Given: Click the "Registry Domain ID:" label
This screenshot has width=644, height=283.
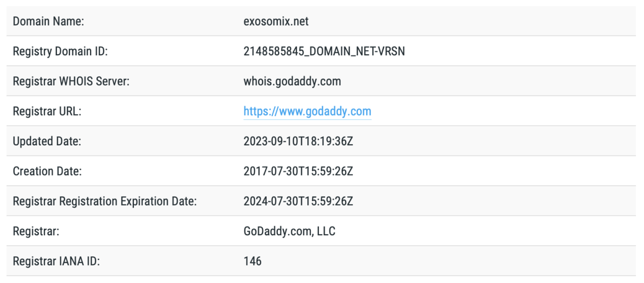Looking at the screenshot, I should pos(60,51).
